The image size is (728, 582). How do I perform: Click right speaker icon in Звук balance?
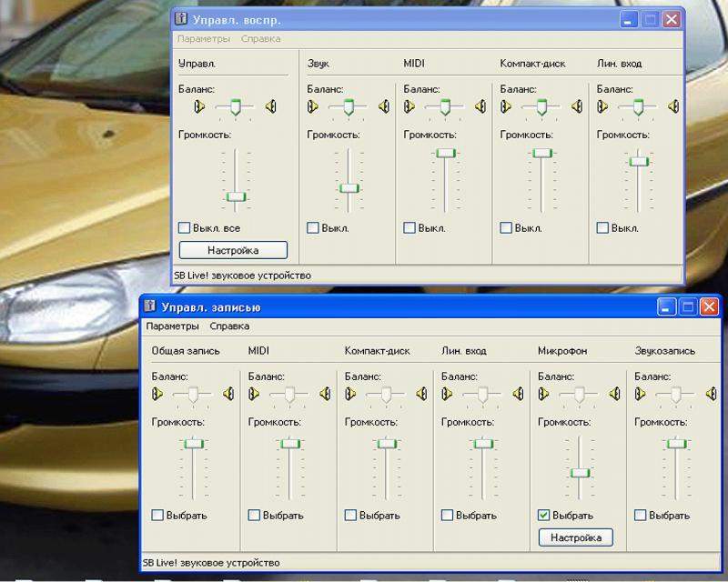pos(384,107)
